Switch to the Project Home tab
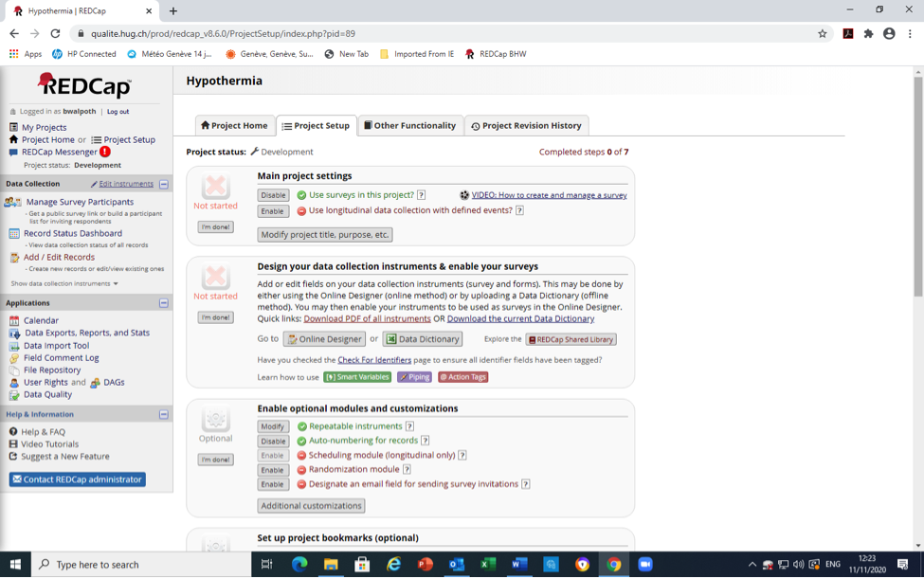 [x=234, y=125]
